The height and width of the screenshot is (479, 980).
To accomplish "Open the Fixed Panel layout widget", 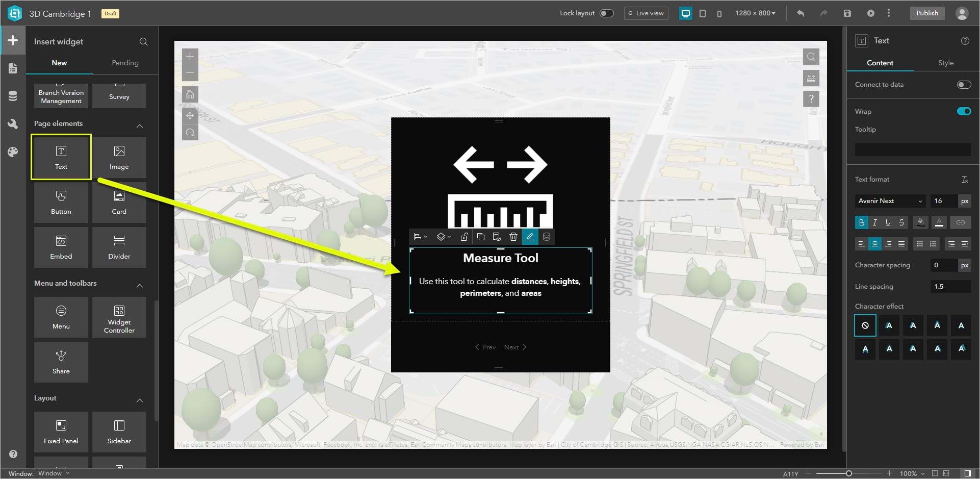I will [61, 432].
